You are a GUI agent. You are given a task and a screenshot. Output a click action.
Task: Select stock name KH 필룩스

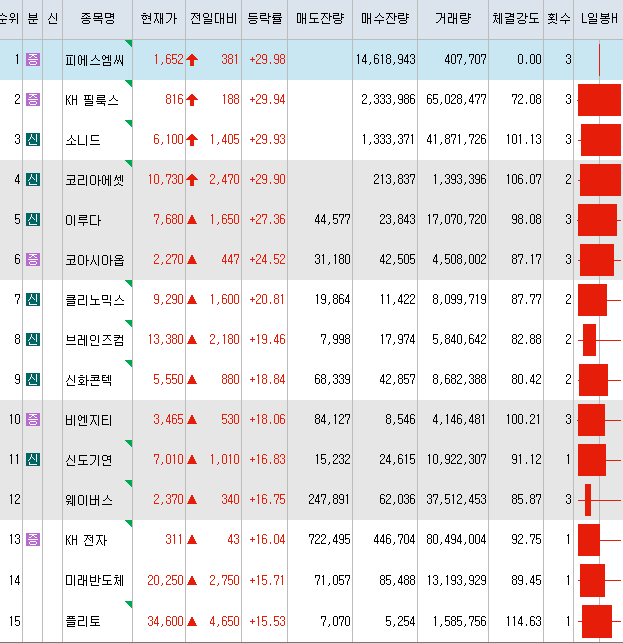point(92,100)
